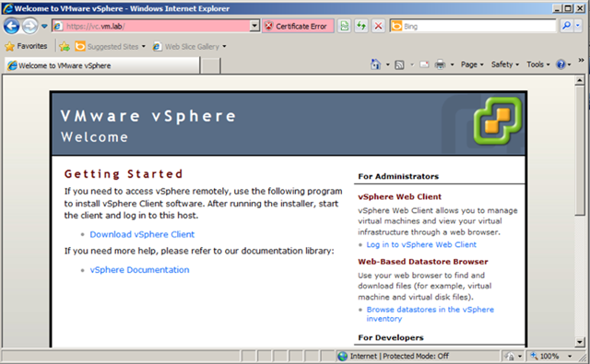Click Log in to vSphere Web Client
Screen dimensions: 590x364
click(x=421, y=244)
